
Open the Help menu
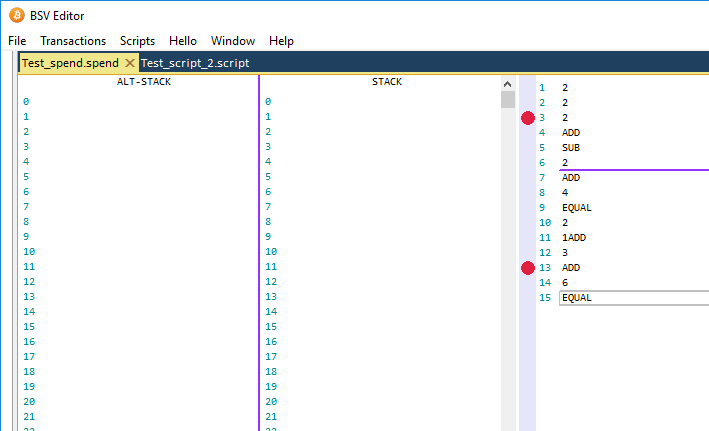pyautogui.click(x=281, y=41)
